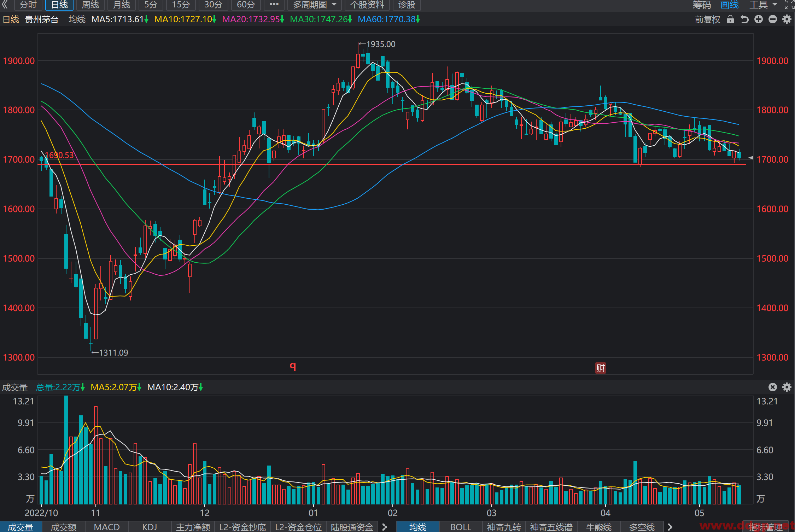Select the BOLL overlay indicator

coord(461,527)
